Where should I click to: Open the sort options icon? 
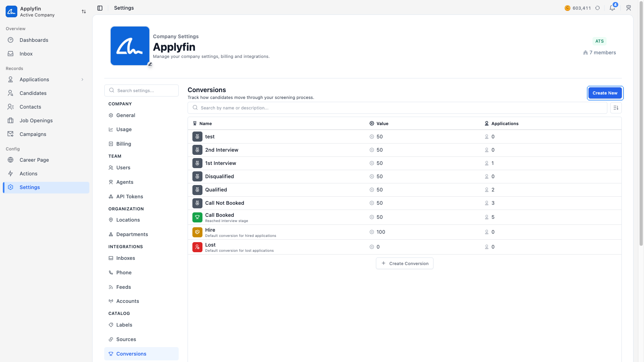click(x=616, y=108)
